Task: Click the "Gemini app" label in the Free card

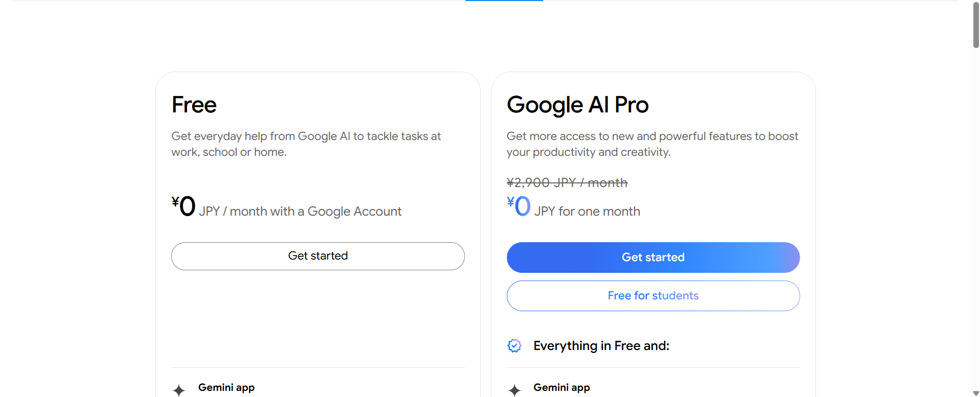Action: pyautogui.click(x=226, y=387)
